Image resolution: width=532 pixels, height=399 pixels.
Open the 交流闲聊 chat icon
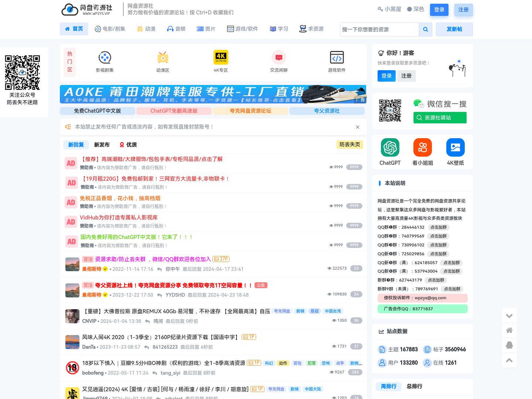[x=279, y=58]
